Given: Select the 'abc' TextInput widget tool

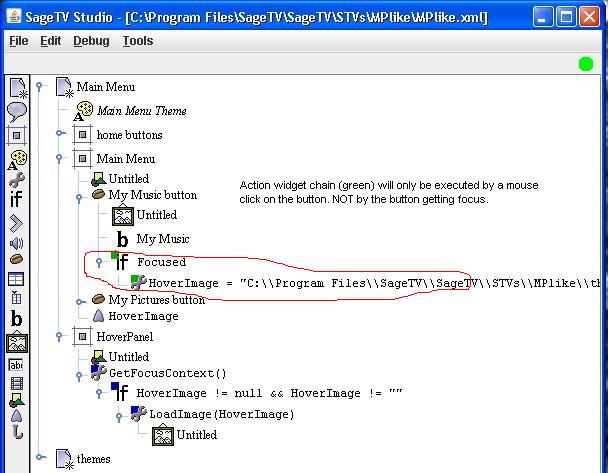Looking at the screenshot, I should (16, 365).
